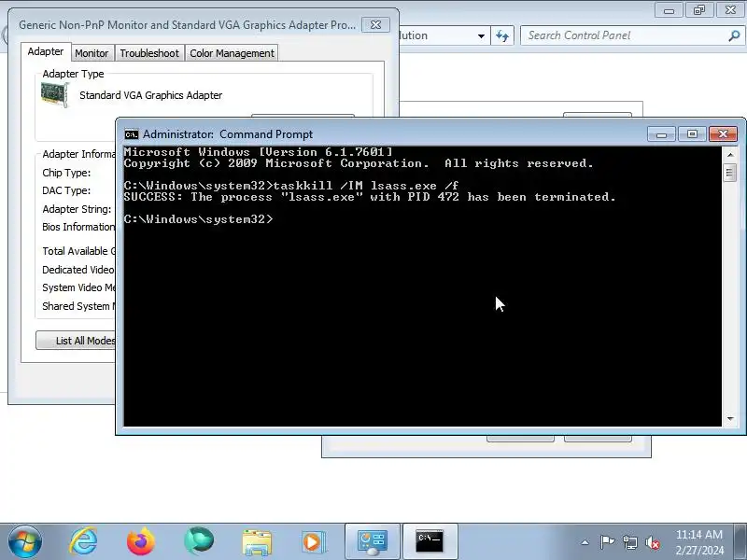
Task: Select the Adapter tab
Action: tap(46, 51)
